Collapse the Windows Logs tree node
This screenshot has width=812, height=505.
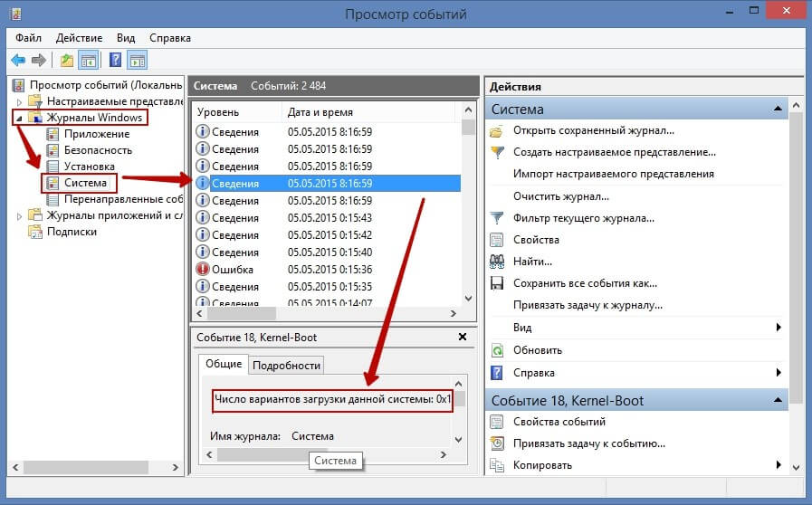pyautogui.click(x=20, y=118)
